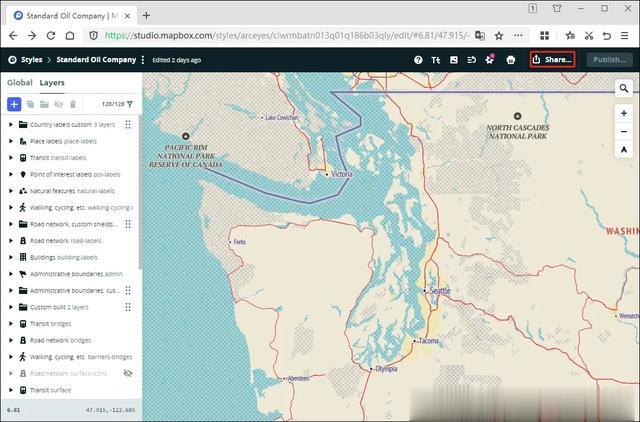Open the map search magnifier
The image size is (640, 422).
(624, 88)
